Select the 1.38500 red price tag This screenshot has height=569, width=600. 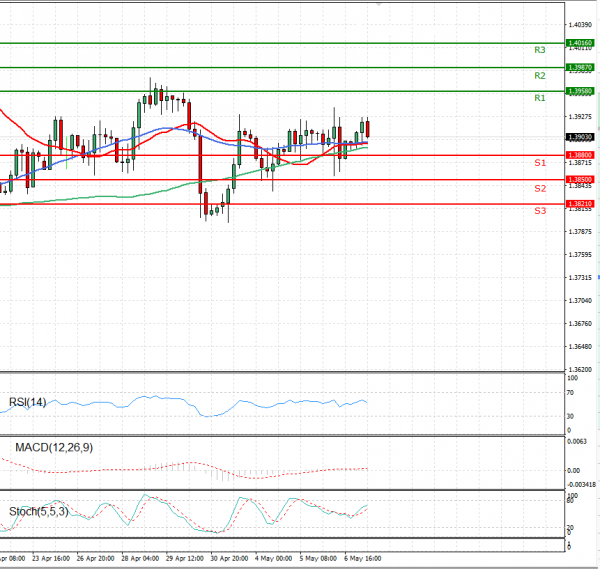[580, 179]
